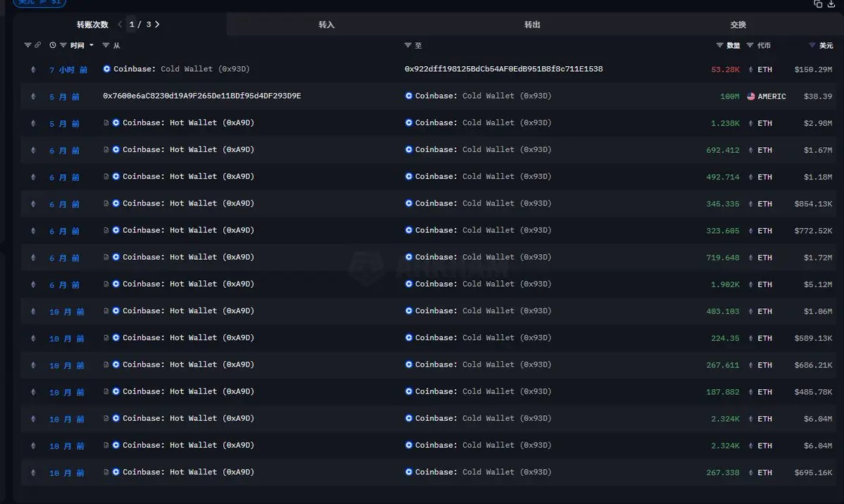Viewport: 844px width, 504px height.
Task: Open Coinbase Cold Wallet sender in the 53.28K row
Action: (x=182, y=69)
